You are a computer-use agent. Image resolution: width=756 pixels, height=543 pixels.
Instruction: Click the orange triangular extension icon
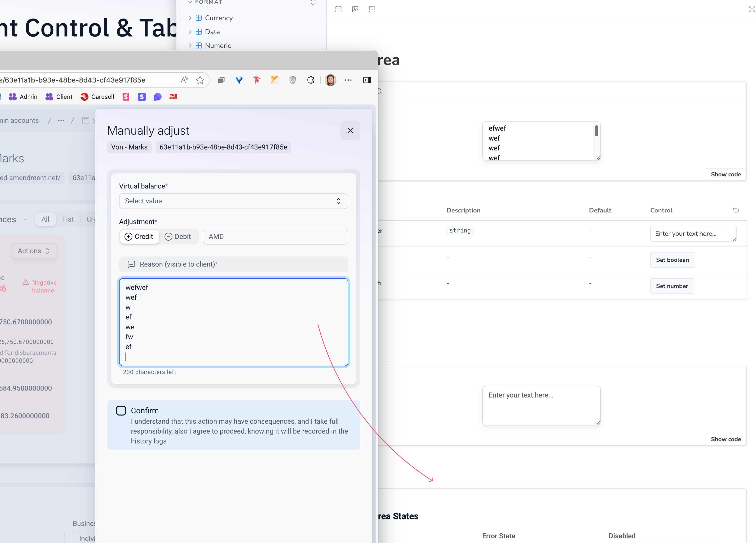point(274,80)
